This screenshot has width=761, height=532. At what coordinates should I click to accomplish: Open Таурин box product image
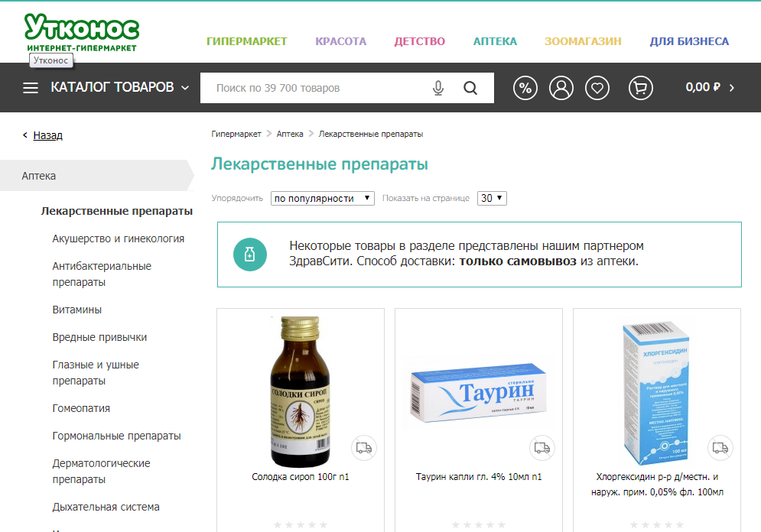(479, 392)
